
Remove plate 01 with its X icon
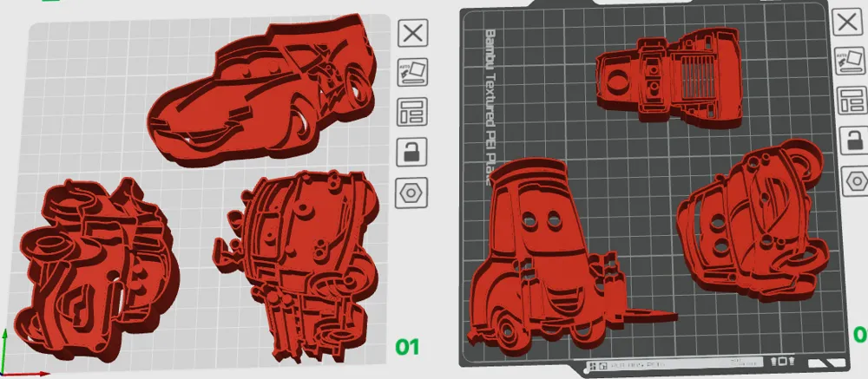[x=412, y=33]
